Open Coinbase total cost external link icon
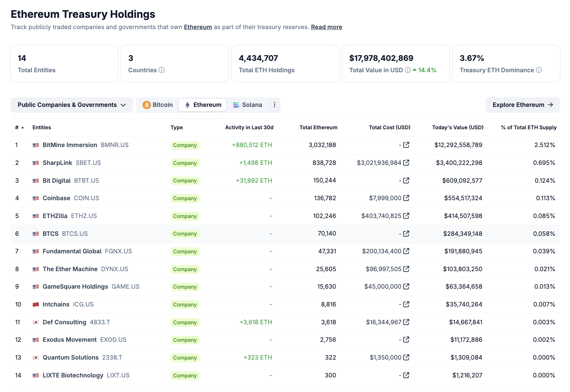The width and height of the screenshot is (570, 392). click(x=406, y=198)
